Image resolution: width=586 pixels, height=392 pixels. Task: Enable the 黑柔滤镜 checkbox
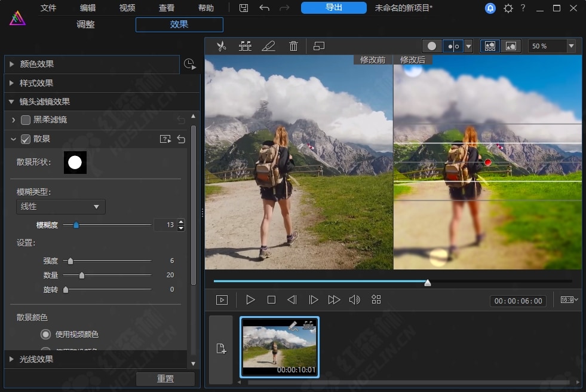[26, 120]
